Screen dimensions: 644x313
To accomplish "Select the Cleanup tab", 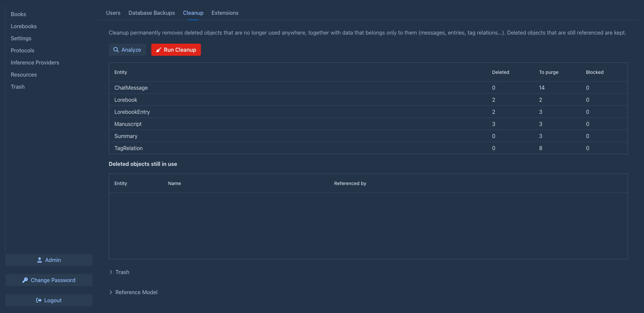I will pos(193,13).
